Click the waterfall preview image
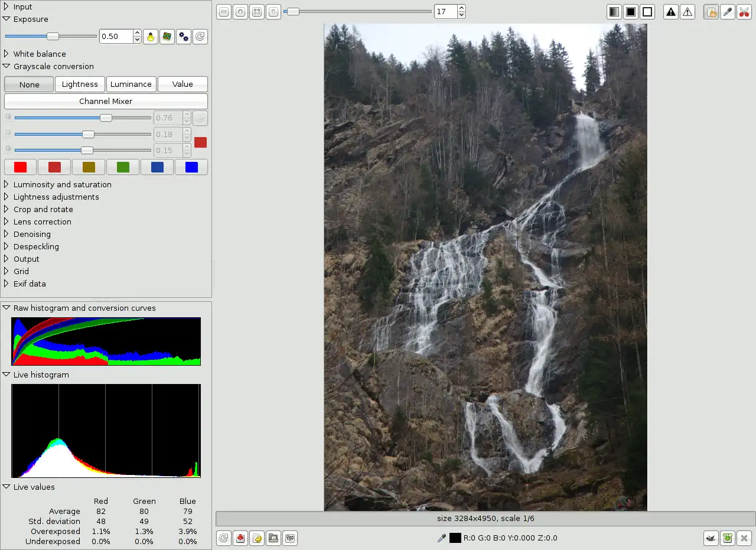 click(x=485, y=267)
